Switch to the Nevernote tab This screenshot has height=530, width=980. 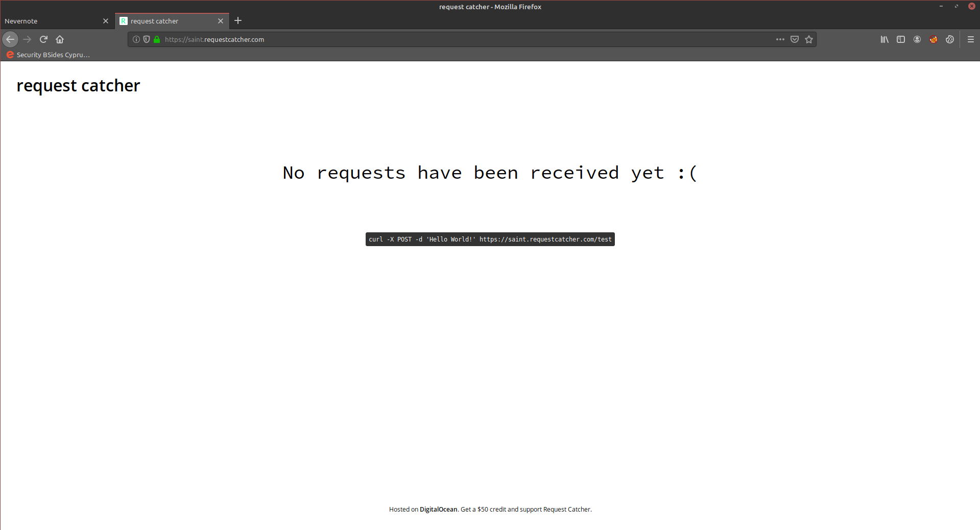[51, 21]
